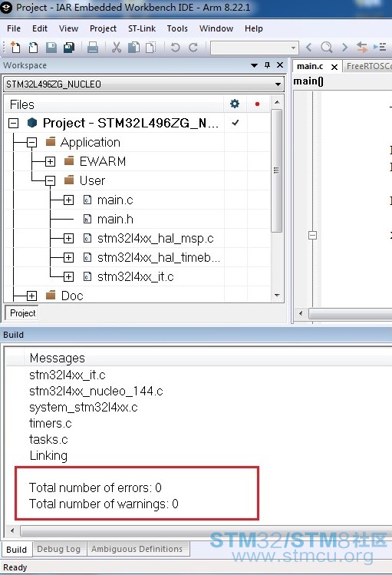This screenshot has height=575, width=392.
Task: Click the IAR application logo icon
Action: point(7,7)
